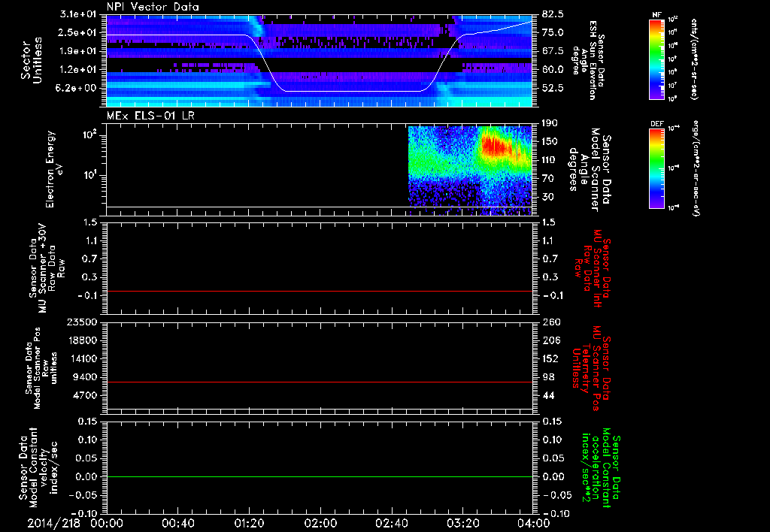
Task: Click the red 'MU Scanner Int Raw Data' label
Action: coord(592,268)
